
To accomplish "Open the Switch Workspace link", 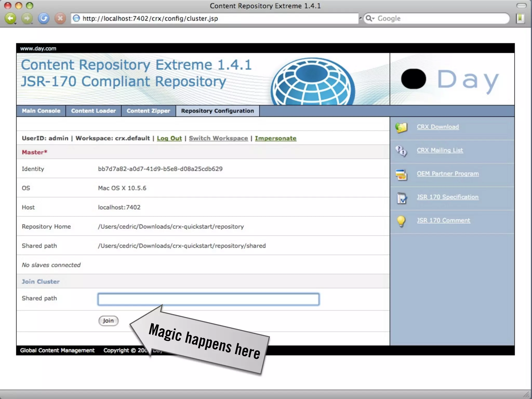I will [218, 138].
